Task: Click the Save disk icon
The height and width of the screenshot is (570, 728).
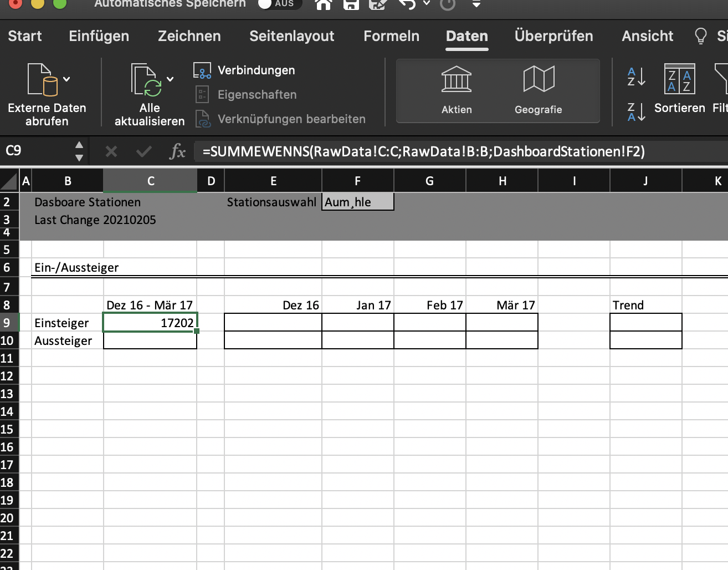Action: coord(351,4)
